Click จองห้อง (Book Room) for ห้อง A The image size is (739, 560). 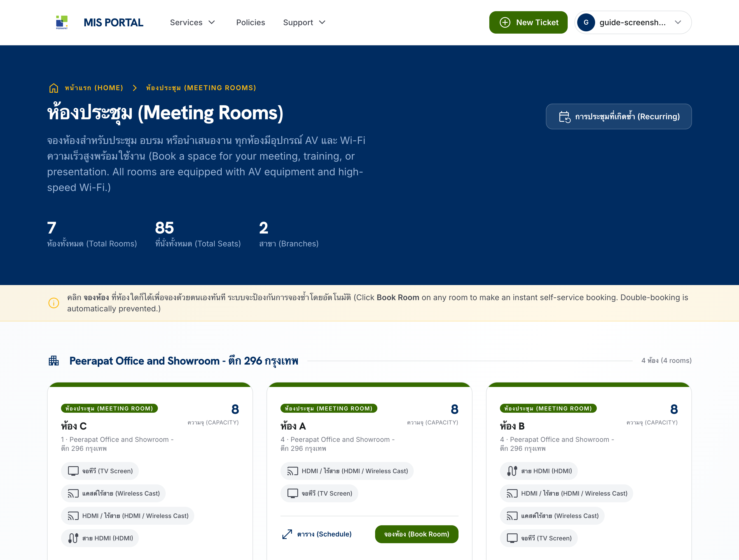tap(416, 534)
